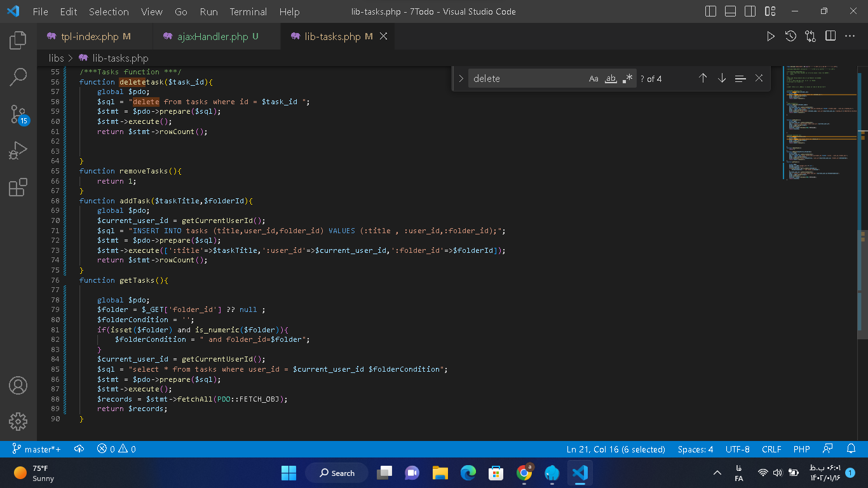Viewport: 868px width, 488px height.
Task: Open Source Control view with 15 badge
Action: 18,114
